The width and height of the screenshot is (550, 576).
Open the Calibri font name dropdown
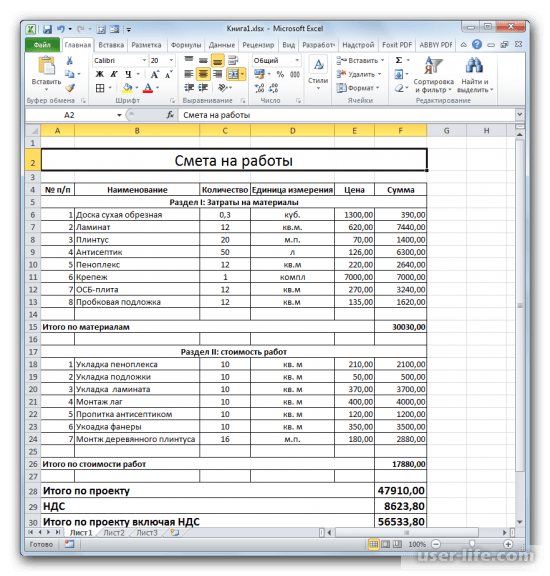click(x=144, y=60)
